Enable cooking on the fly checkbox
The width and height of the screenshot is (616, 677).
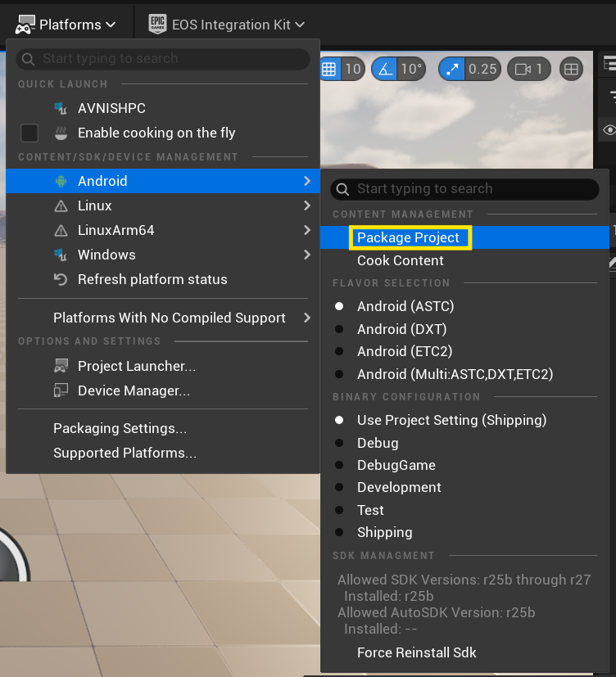click(29, 133)
